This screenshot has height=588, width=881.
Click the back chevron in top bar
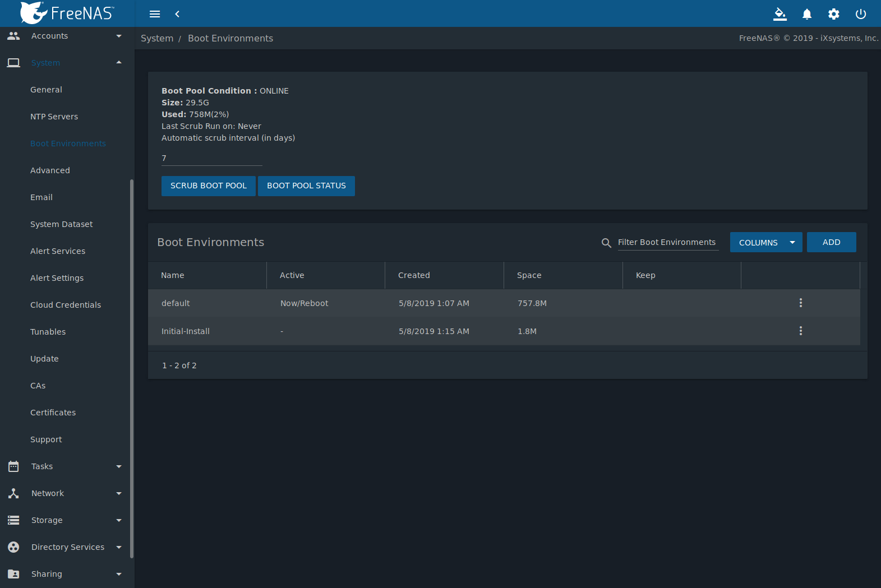(177, 14)
